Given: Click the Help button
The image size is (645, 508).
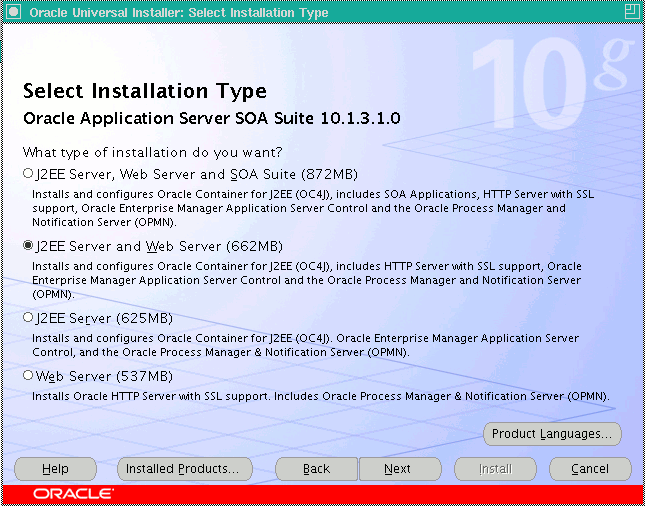Looking at the screenshot, I should [56, 469].
